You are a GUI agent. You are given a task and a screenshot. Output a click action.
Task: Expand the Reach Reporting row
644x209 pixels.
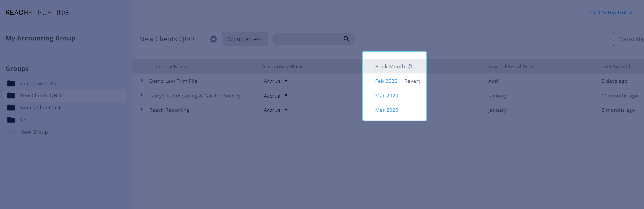point(142,110)
